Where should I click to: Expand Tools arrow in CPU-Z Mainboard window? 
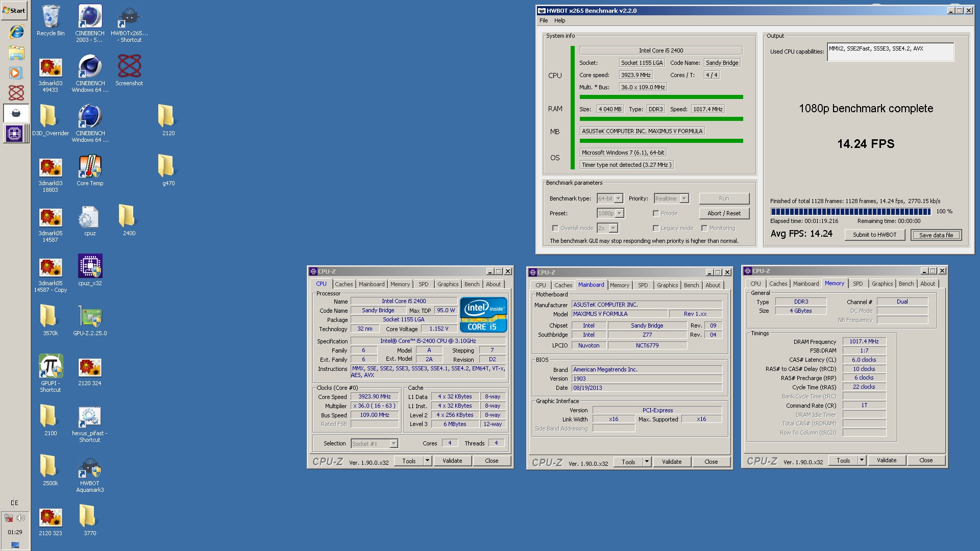(x=647, y=462)
